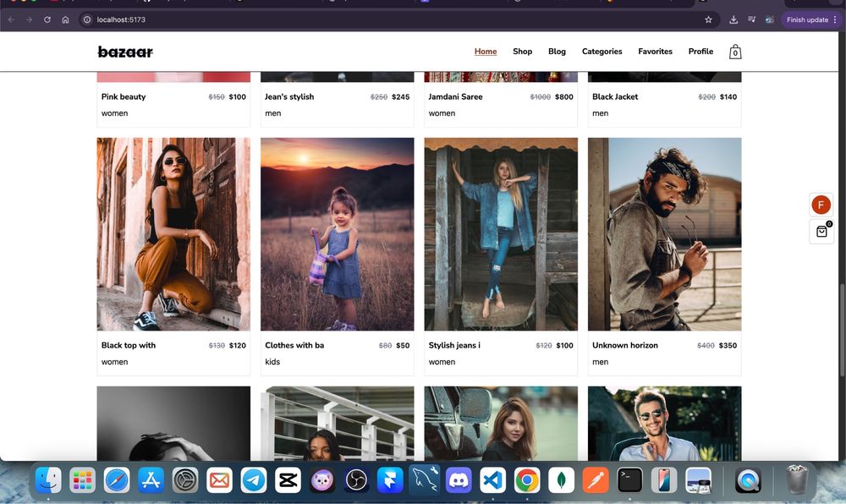Click the $350 price of Unknown horizon
The width and height of the screenshot is (846, 504).
(x=728, y=345)
